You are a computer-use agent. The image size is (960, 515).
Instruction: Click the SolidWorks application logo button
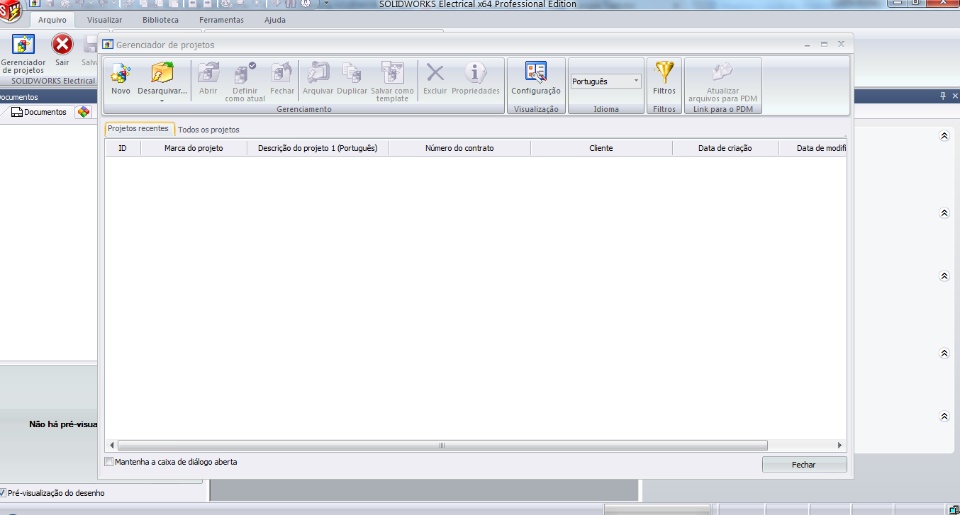coord(10,10)
